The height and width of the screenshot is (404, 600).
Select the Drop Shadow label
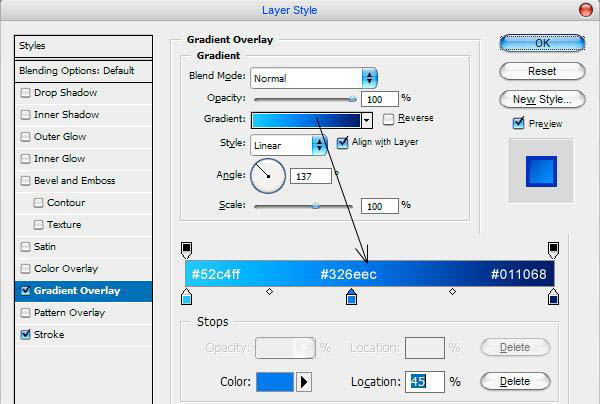pos(65,93)
